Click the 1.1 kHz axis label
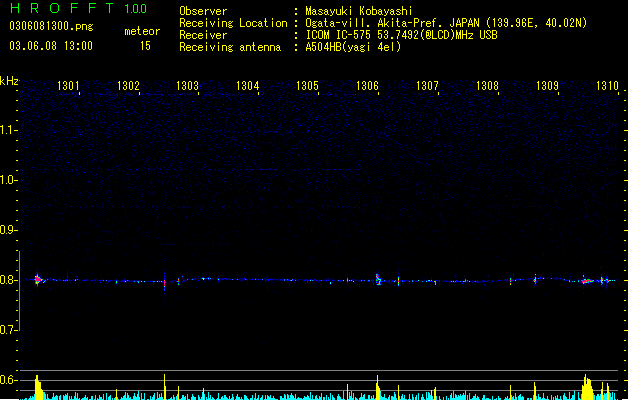The height and width of the screenshot is (400, 629). pyautogui.click(x=8, y=130)
